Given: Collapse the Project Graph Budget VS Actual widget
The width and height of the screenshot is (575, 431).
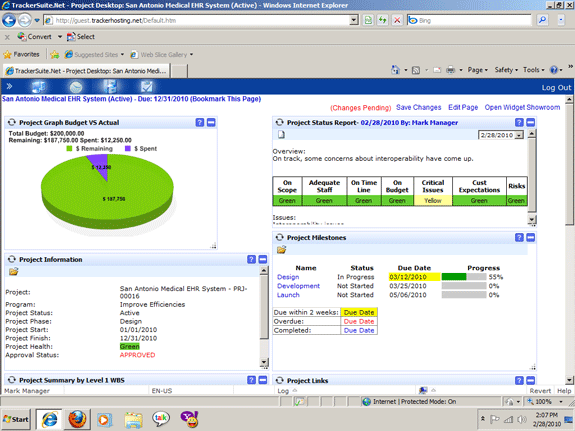Looking at the screenshot, I should (211, 122).
